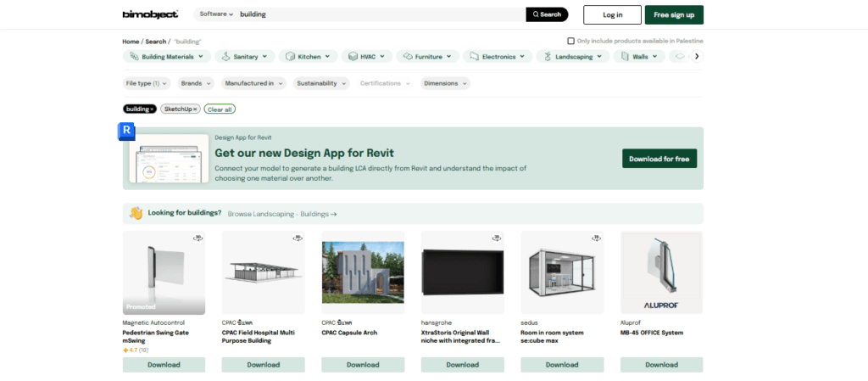Expand the Manufactured in filter
The height and width of the screenshot is (381, 868).
[253, 83]
